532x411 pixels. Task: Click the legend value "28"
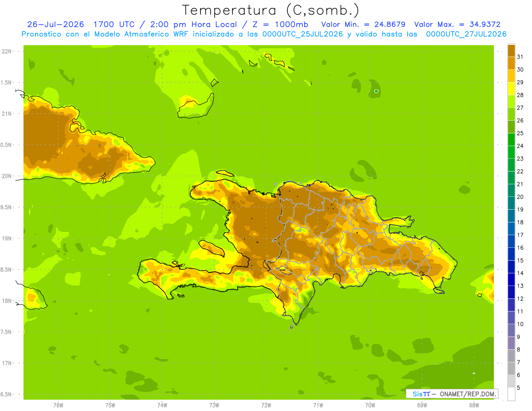[520, 95]
